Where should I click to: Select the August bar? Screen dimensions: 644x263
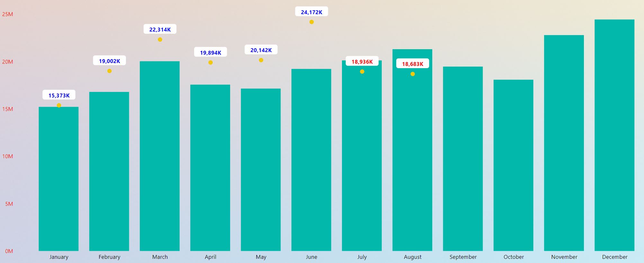(x=412, y=150)
